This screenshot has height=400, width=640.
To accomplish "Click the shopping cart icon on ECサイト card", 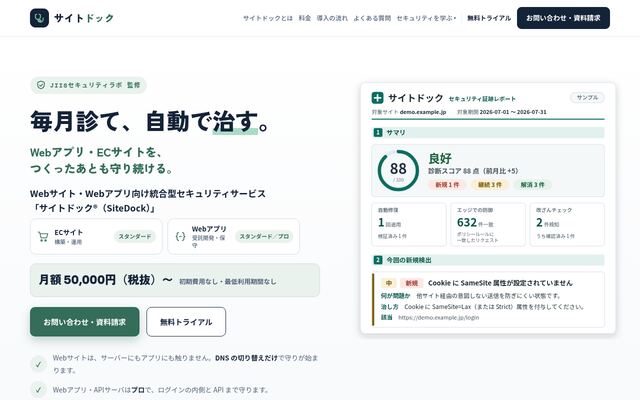I will coord(43,237).
